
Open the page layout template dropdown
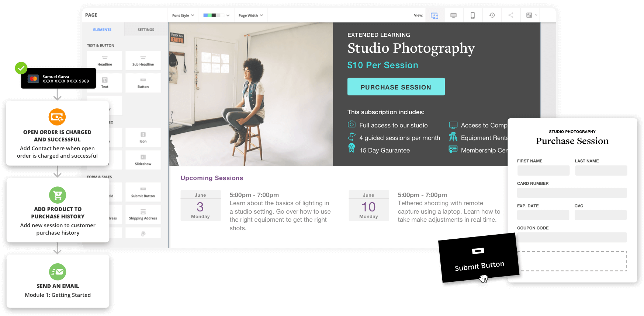pyautogui.click(x=532, y=15)
